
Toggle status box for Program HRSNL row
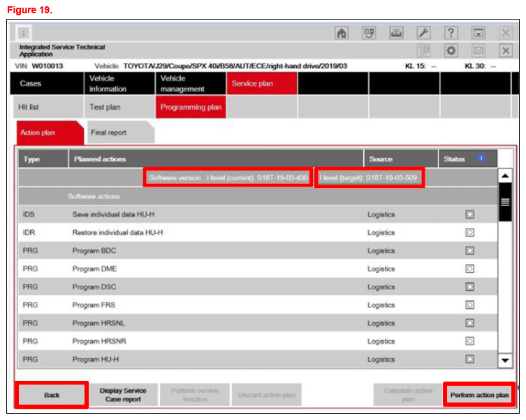tap(470, 324)
